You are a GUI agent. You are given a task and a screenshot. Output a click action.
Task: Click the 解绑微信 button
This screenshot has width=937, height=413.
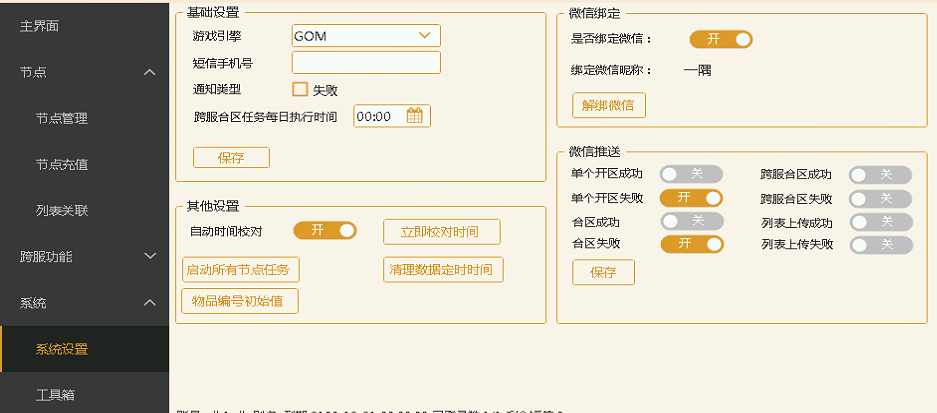(608, 105)
